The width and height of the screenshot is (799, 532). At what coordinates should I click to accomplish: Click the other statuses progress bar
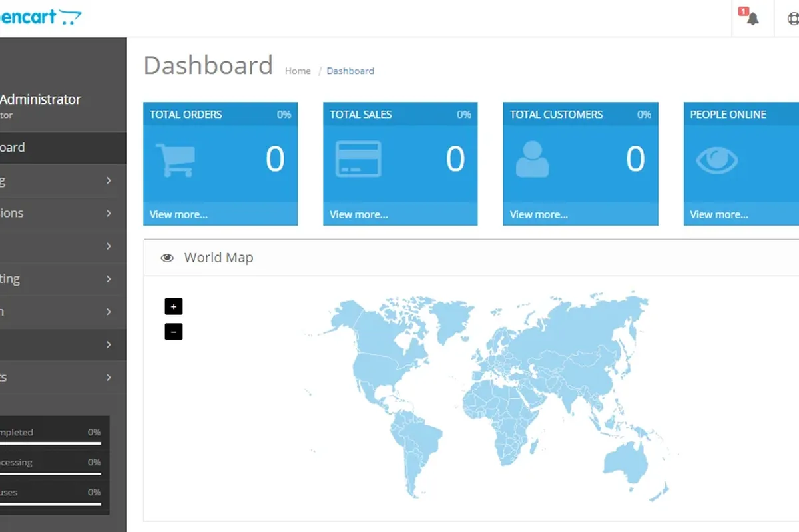[51, 503]
